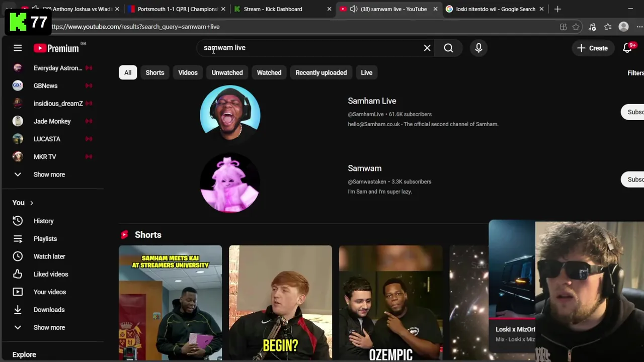Open browser favorites list icon

[608, 27]
